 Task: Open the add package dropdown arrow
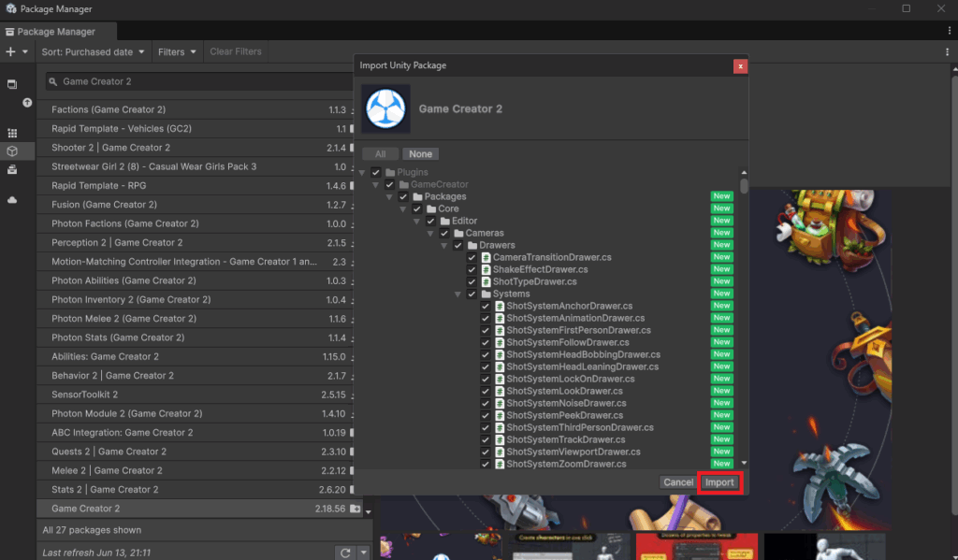click(x=25, y=52)
